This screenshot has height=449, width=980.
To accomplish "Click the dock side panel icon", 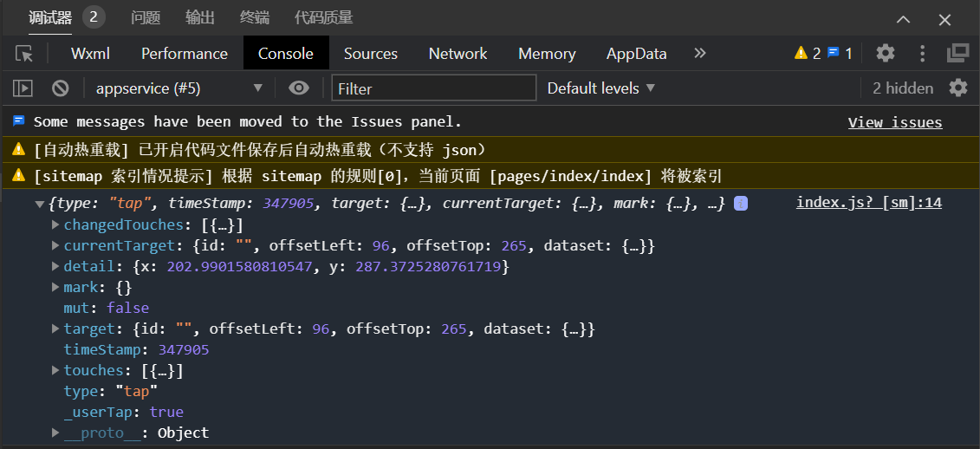I will pos(957,53).
